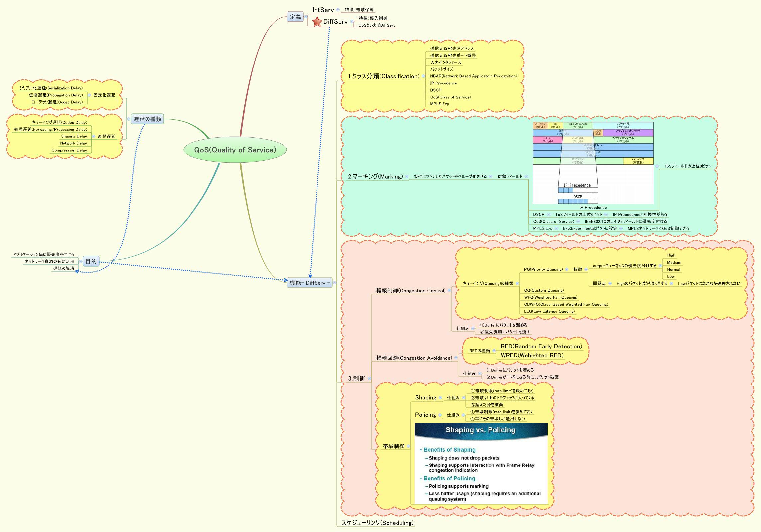This screenshot has height=532, width=761.
Task: Collapse the 目的 node expander
Action: click(81, 261)
